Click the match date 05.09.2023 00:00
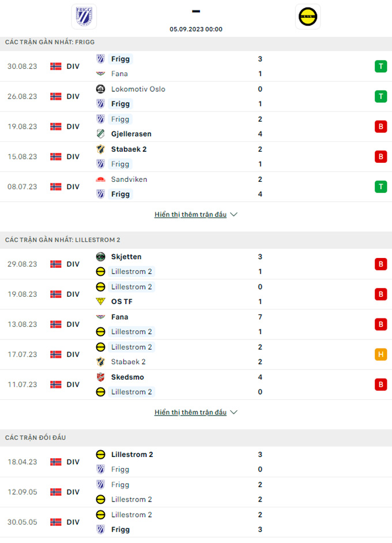The width and height of the screenshot is (392, 543). click(196, 29)
